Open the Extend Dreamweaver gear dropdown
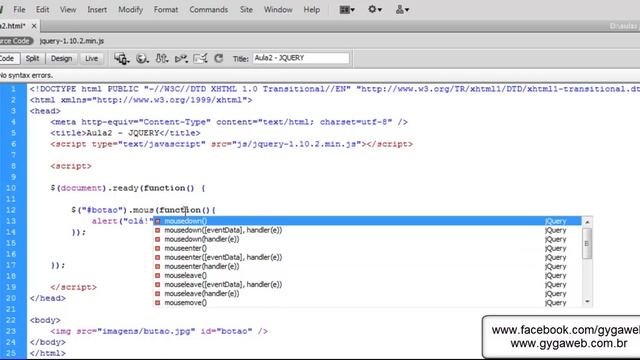Viewport: 640px width, 360px height. tap(375, 9)
